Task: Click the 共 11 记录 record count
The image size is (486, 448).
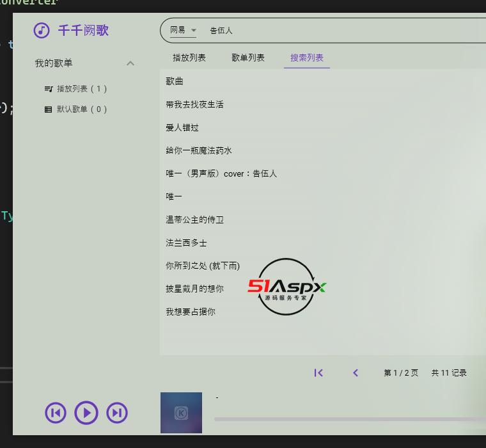Action: click(449, 373)
